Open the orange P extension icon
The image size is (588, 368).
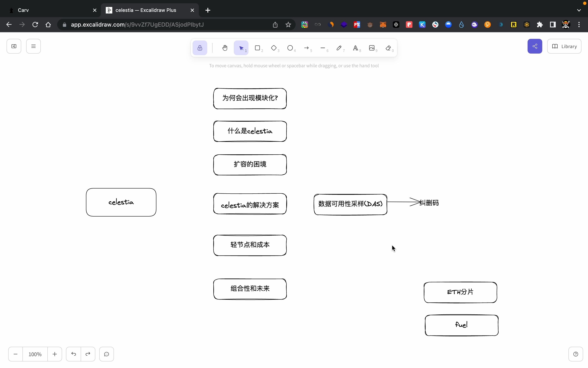pyautogui.click(x=487, y=25)
